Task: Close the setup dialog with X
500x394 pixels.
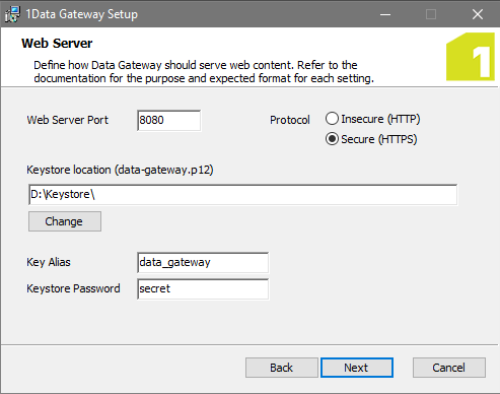Action: 478,14
